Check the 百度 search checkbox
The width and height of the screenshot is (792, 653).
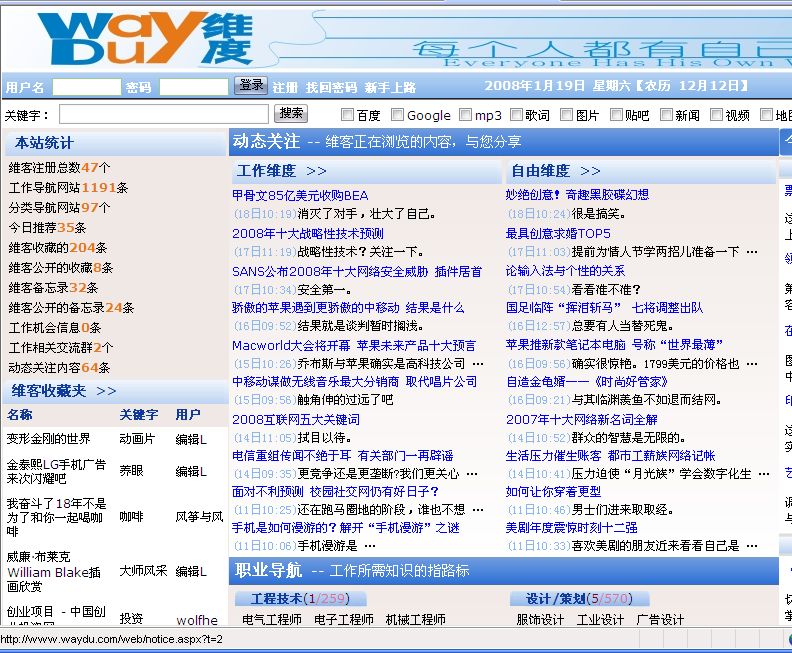coord(348,115)
